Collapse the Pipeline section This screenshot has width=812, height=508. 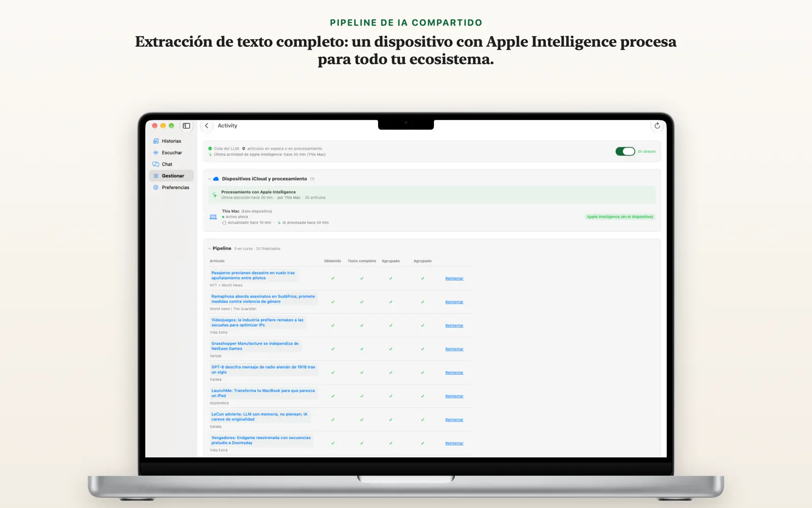pos(210,248)
